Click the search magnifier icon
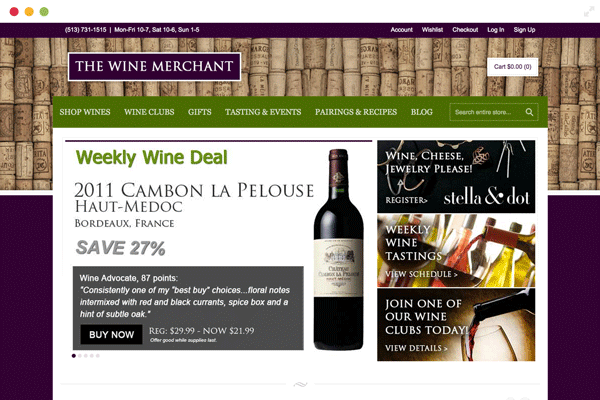This screenshot has width=600, height=400. (529, 112)
